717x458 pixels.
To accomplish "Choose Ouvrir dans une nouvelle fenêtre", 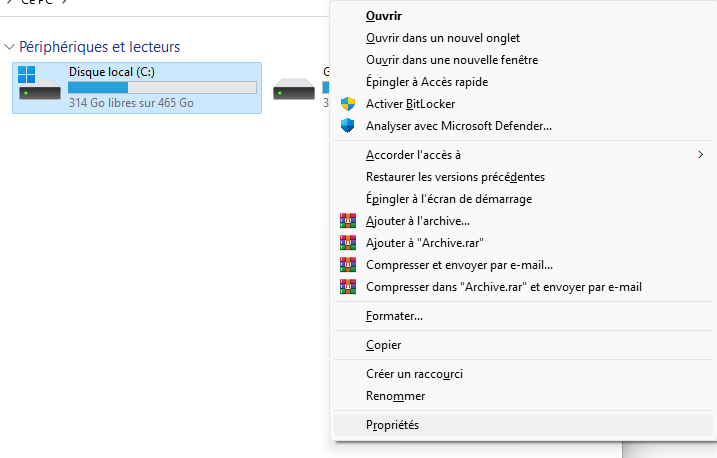I will [523, 60].
